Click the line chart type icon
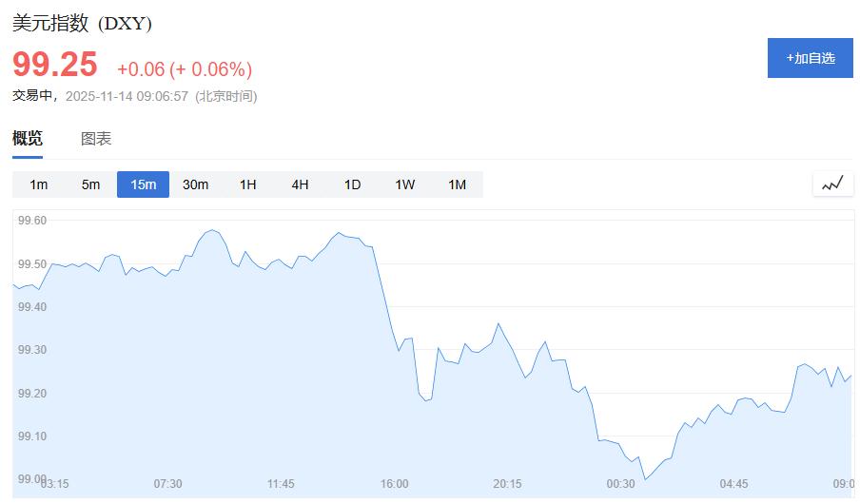The height and width of the screenshot is (504, 860). click(x=832, y=184)
